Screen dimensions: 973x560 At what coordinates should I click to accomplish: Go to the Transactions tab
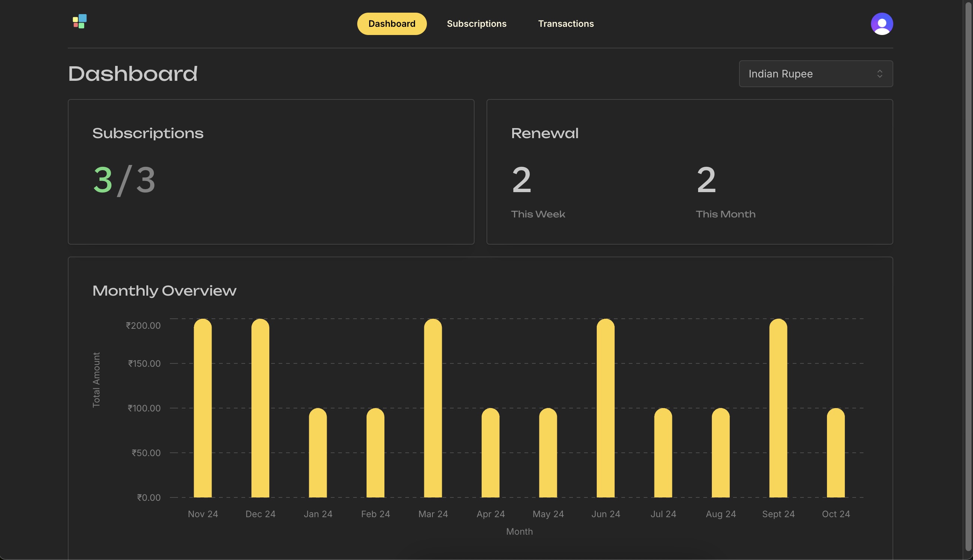[565, 24]
